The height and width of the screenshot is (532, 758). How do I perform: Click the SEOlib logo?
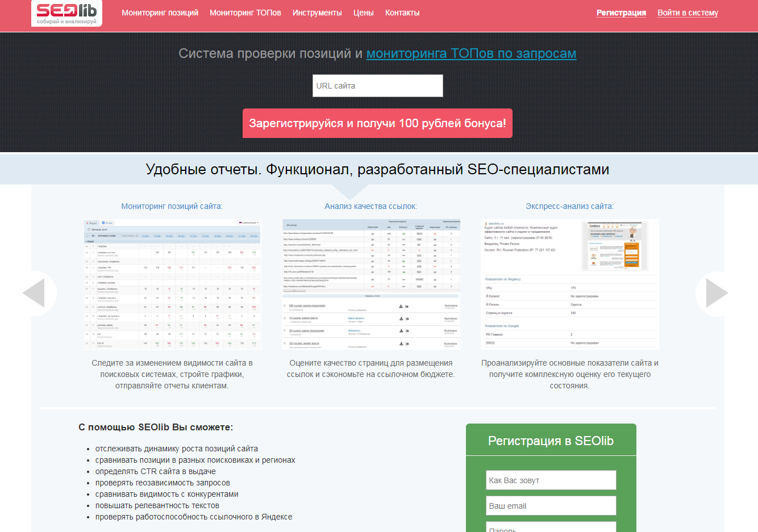pyautogui.click(x=66, y=13)
